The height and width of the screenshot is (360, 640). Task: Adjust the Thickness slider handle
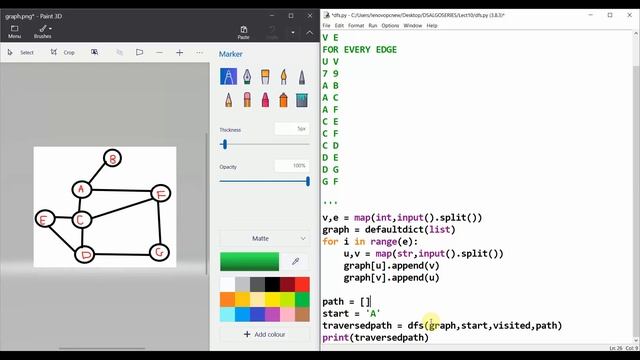pos(224,144)
